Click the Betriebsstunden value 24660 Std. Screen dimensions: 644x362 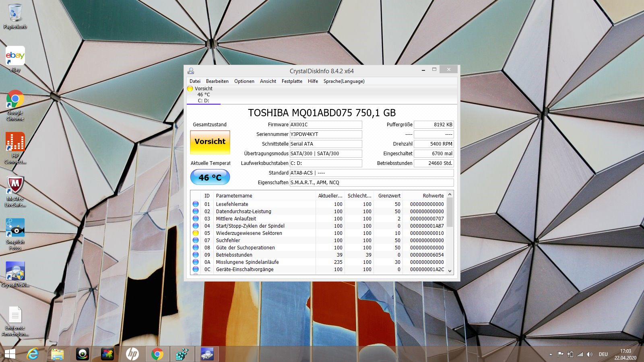pyautogui.click(x=434, y=163)
